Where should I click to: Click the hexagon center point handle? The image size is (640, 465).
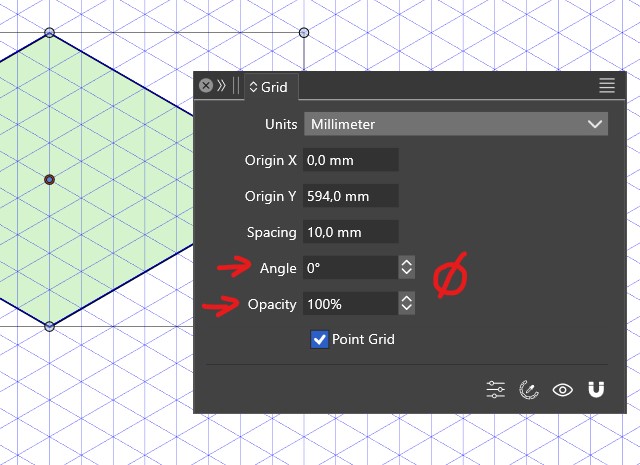[x=49, y=180]
